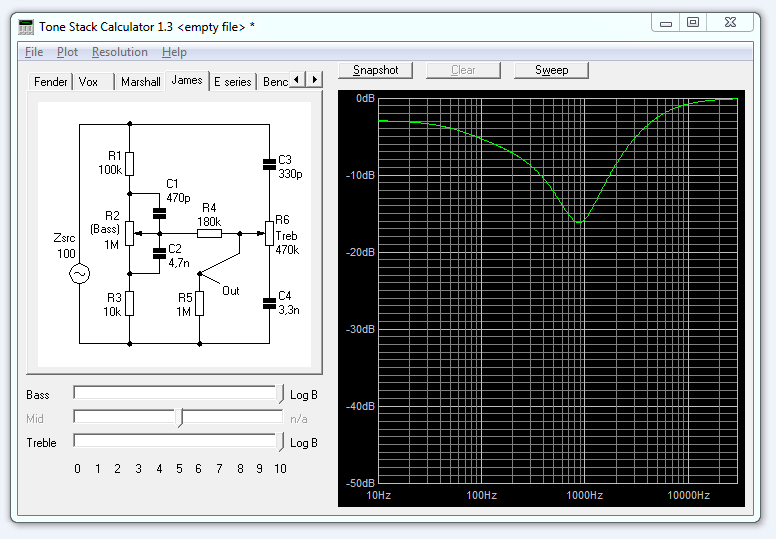Switch to the Fender tab
The height and width of the screenshot is (539, 776).
(x=50, y=82)
